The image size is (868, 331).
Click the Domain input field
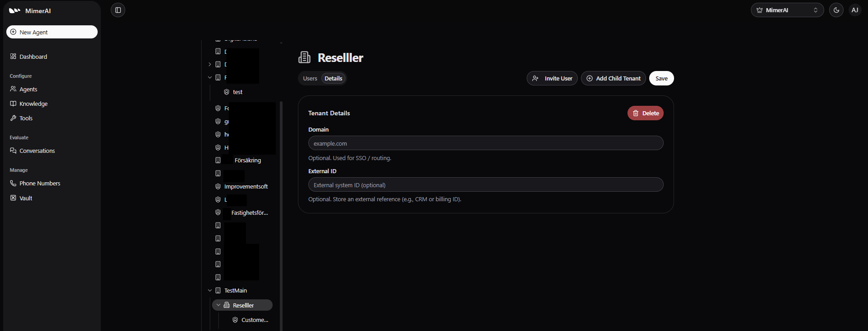[486, 143]
